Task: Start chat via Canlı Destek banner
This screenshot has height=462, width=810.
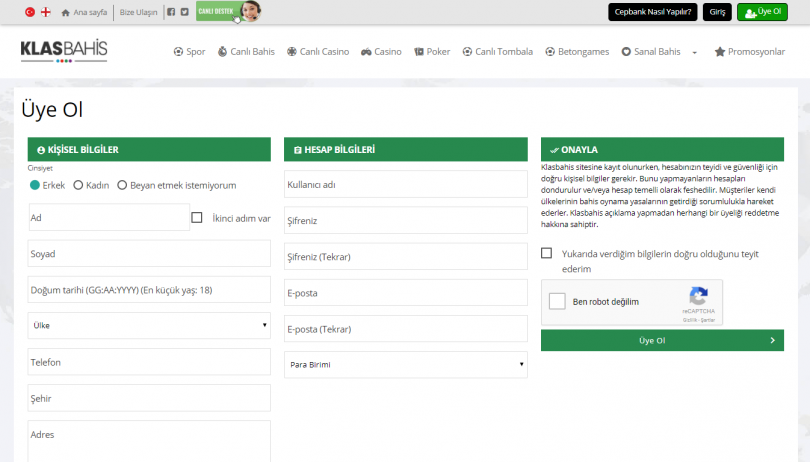Action: pyautogui.click(x=228, y=11)
